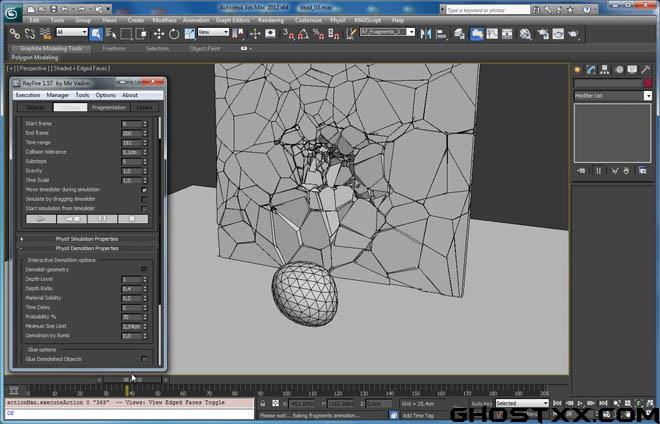Open the MAXScript menu
This screenshot has height=424, width=660.
point(367,20)
